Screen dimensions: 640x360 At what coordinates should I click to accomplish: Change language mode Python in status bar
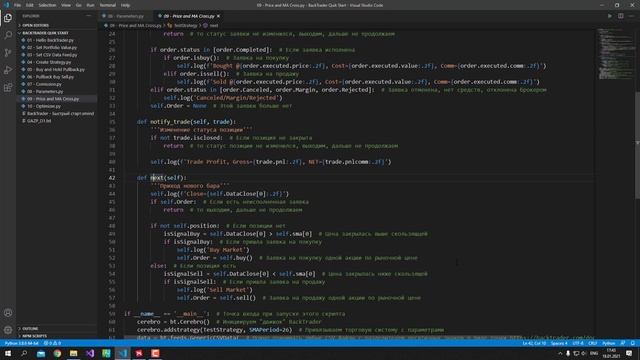click(609, 343)
